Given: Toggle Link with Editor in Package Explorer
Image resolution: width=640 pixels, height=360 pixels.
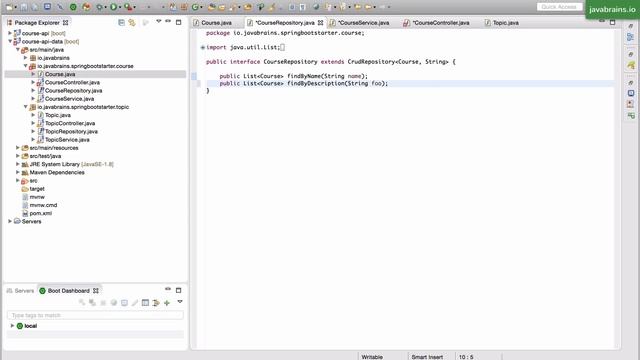Looking at the screenshot, I should pos(132,22).
